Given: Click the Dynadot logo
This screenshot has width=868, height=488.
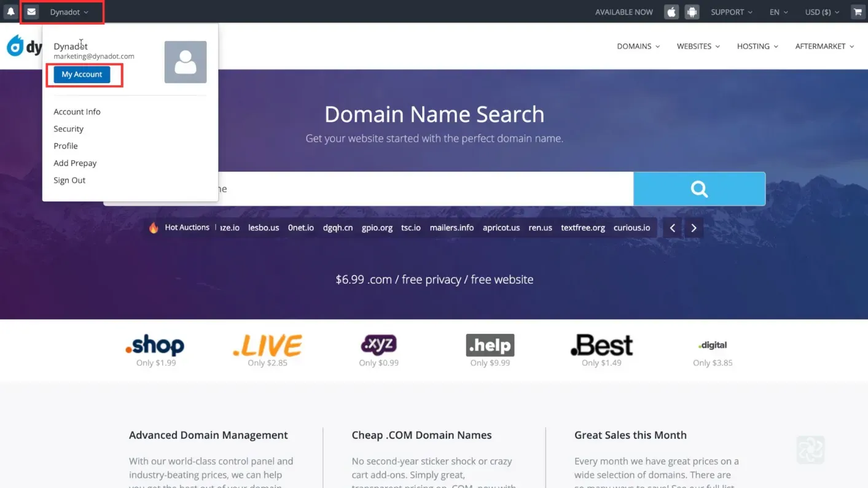Looking at the screenshot, I should (25, 46).
